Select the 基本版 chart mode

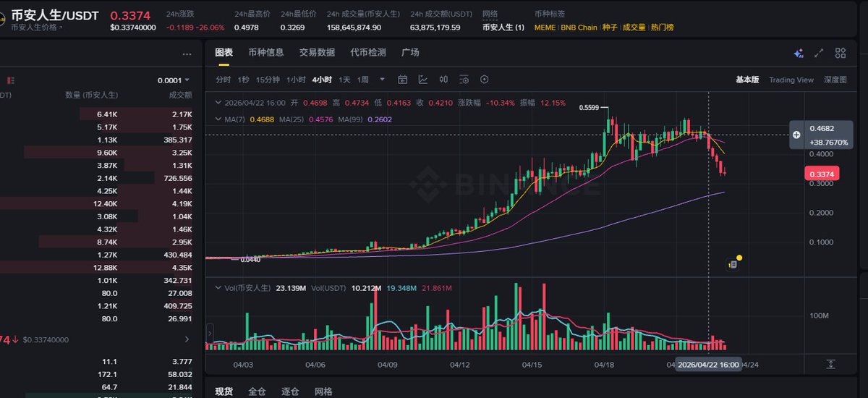747,80
